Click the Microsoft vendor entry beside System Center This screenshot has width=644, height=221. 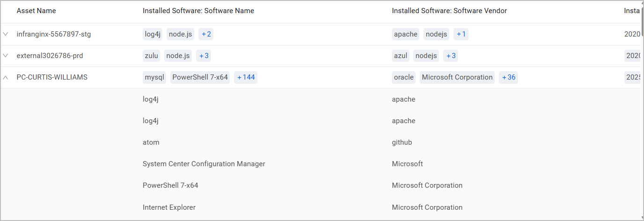click(408, 164)
